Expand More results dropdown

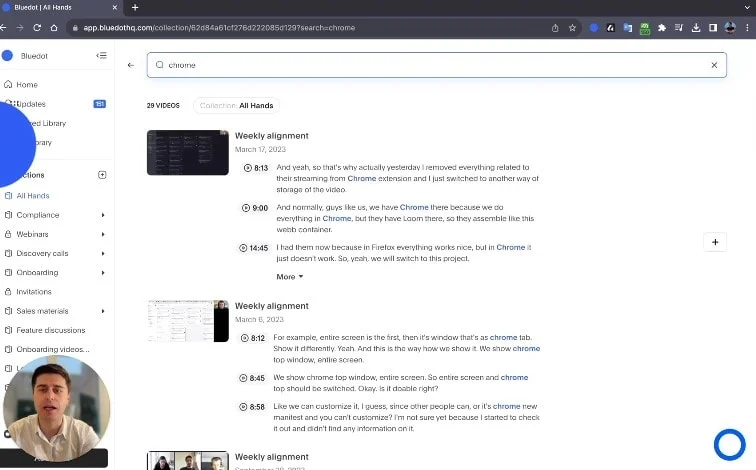click(289, 277)
